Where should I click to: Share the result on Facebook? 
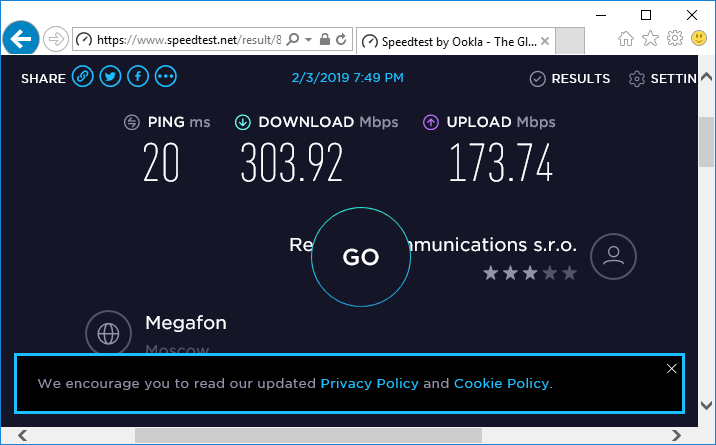[x=138, y=77]
